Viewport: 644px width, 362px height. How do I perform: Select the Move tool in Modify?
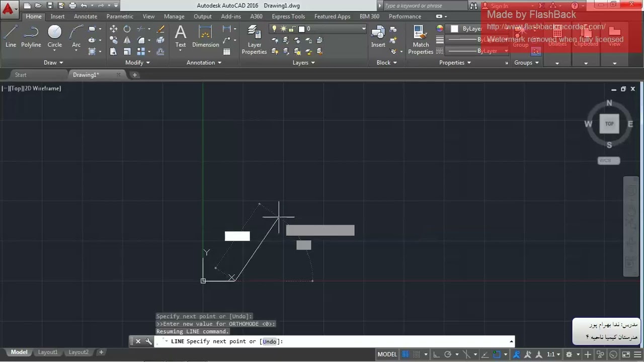pyautogui.click(x=113, y=29)
